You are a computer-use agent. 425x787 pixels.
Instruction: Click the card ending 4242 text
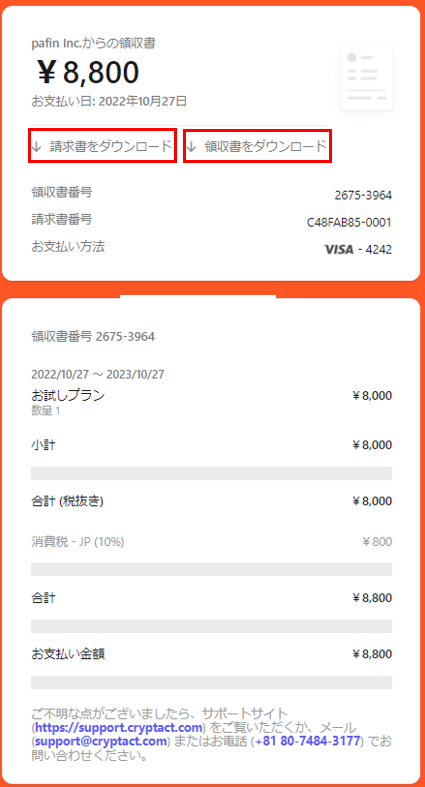click(378, 249)
